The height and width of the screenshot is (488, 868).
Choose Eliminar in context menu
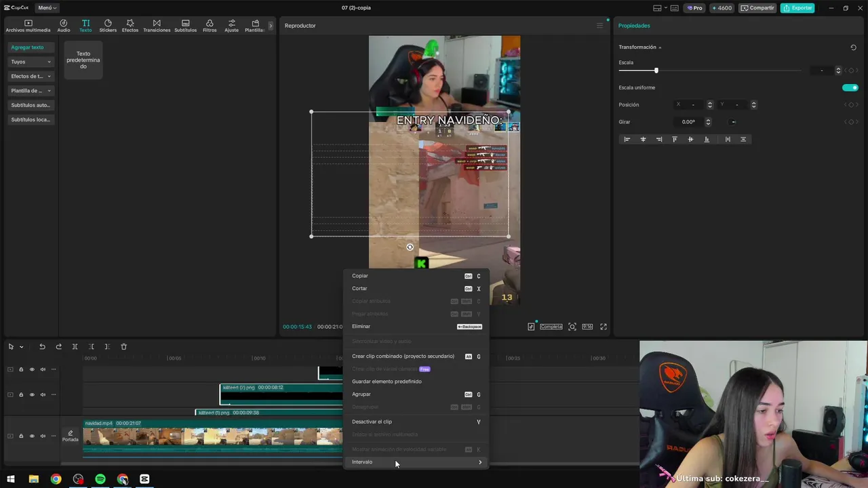[416, 327]
